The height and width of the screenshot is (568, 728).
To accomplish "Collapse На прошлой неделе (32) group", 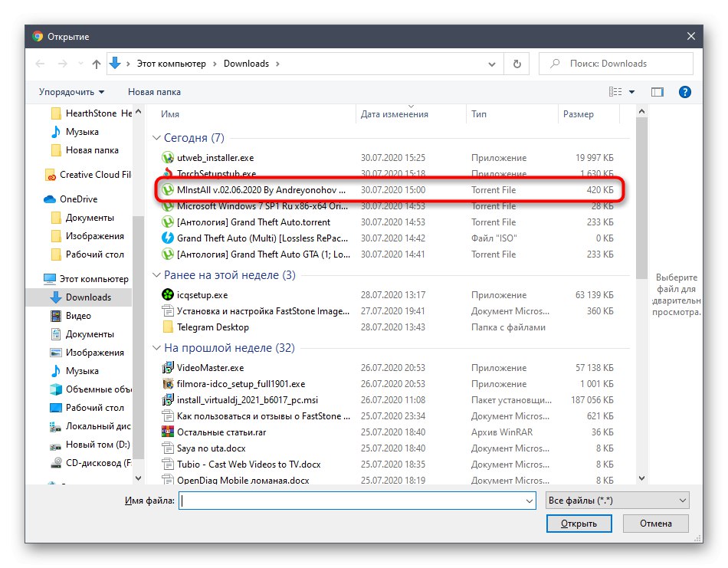I will [156, 347].
